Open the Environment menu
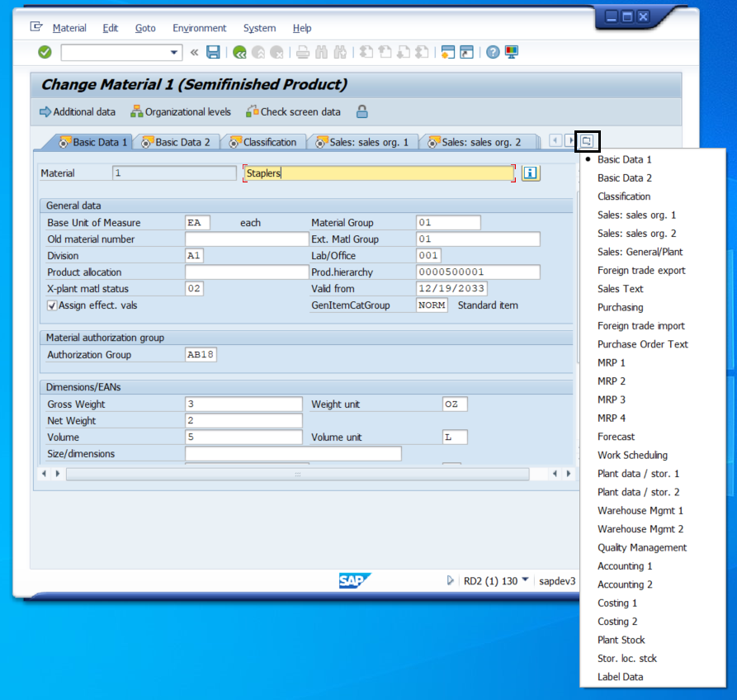 tap(199, 28)
